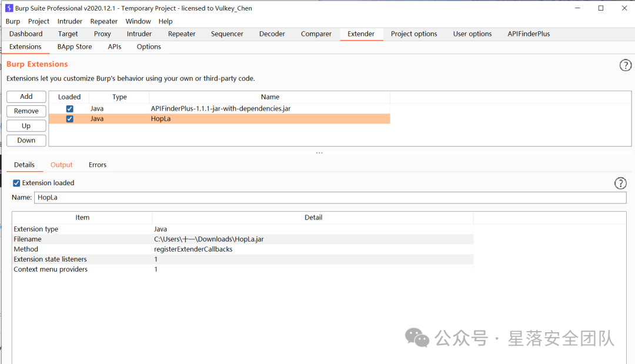Uncheck Loaded box for HopLa extension
The image size is (635, 364).
[69, 119]
